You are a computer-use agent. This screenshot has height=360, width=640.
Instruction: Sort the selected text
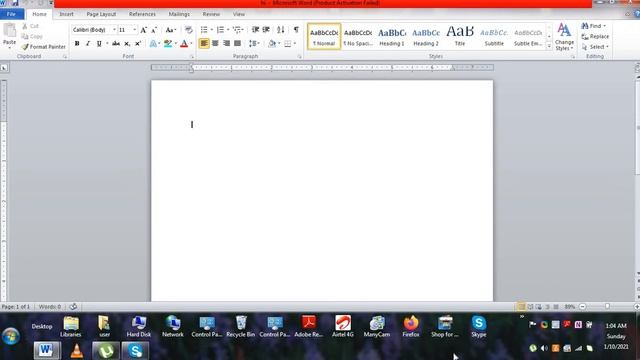pos(281,30)
